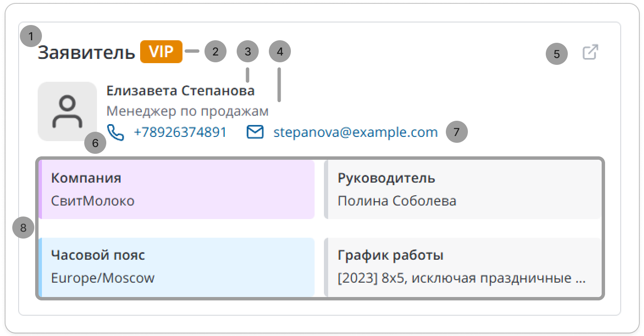
Task: Click the applicant avatar placeholder
Action: 67,111
